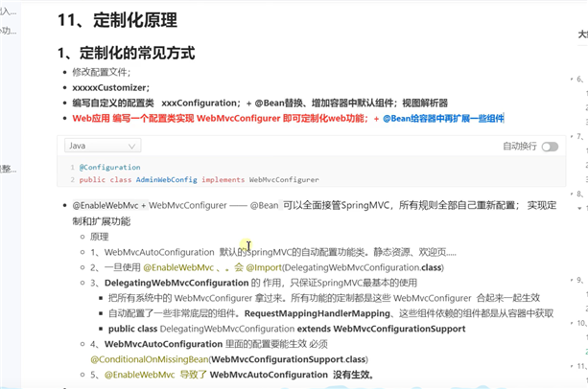
Task: Jump to outline entry 8、
Action: pos(580,194)
